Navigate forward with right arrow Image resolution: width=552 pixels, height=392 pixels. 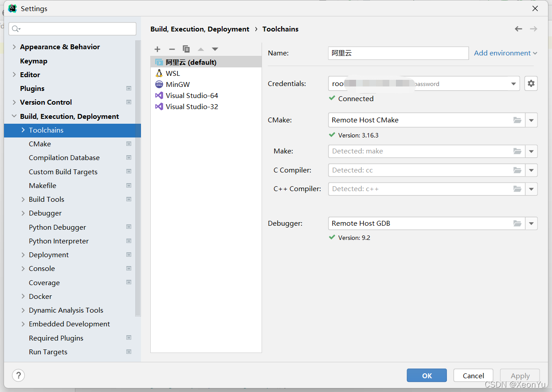coord(533,29)
